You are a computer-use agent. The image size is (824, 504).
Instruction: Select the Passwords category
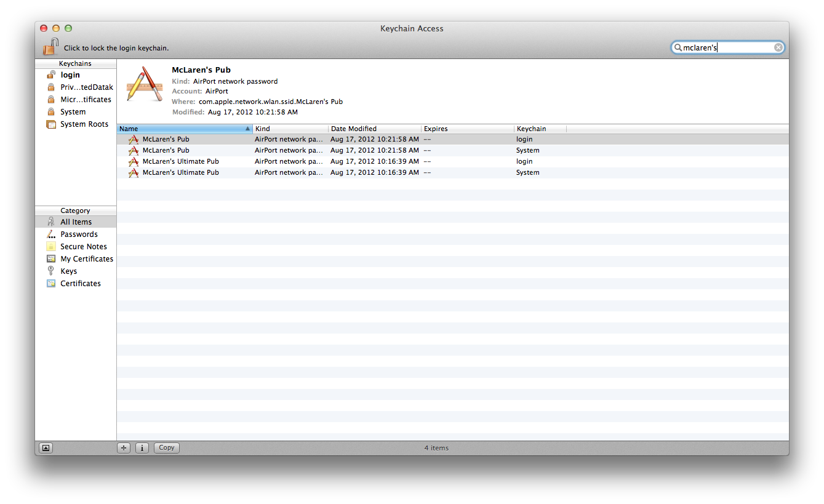click(79, 234)
